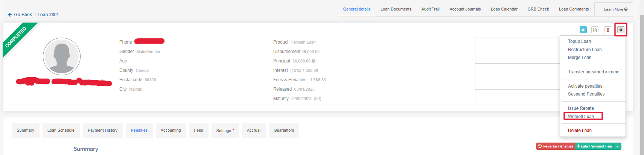The image size is (644, 155).
Task: Expand the Late Payment Fee dropdown arrow
Action: (617, 146)
